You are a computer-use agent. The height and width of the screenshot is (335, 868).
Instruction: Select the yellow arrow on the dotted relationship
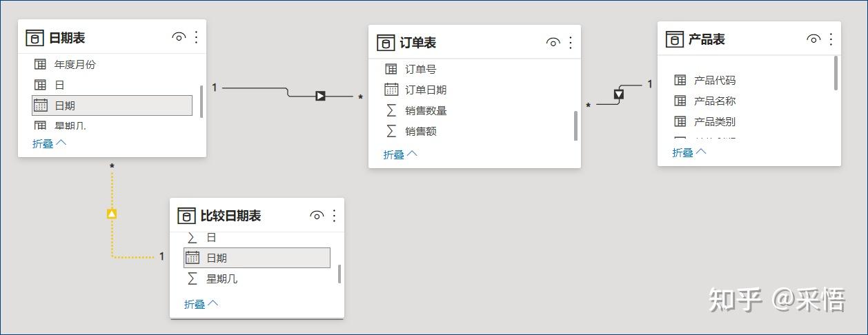click(112, 214)
